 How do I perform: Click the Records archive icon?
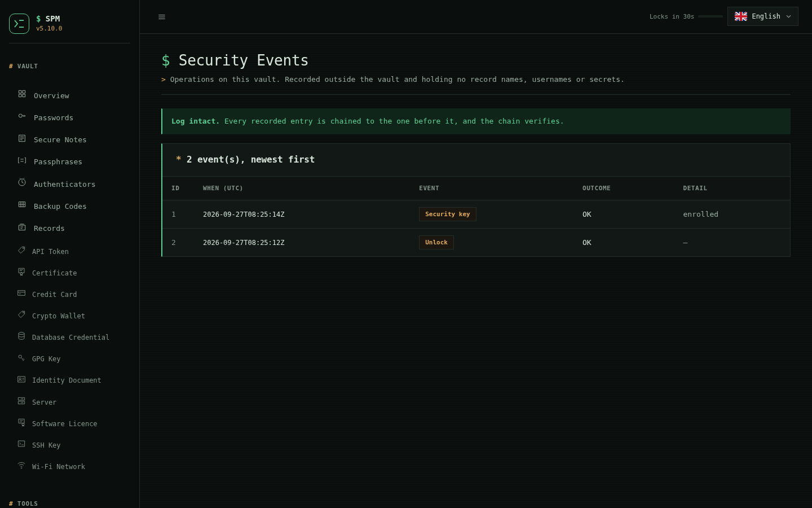(x=22, y=227)
